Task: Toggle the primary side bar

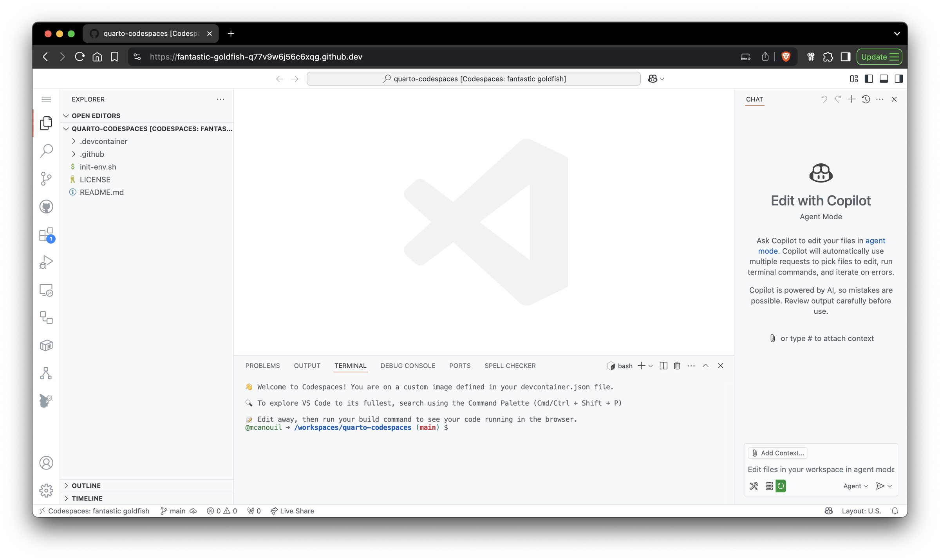Action: click(869, 78)
